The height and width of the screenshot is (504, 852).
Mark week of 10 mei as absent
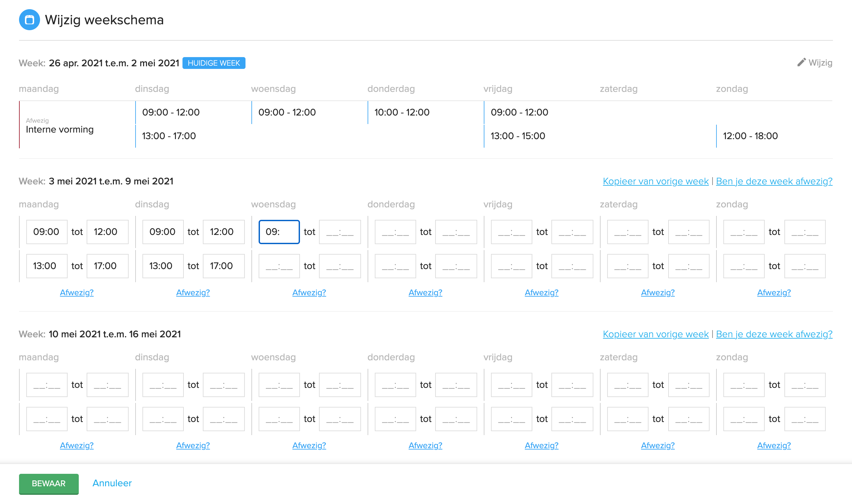[x=774, y=334]
